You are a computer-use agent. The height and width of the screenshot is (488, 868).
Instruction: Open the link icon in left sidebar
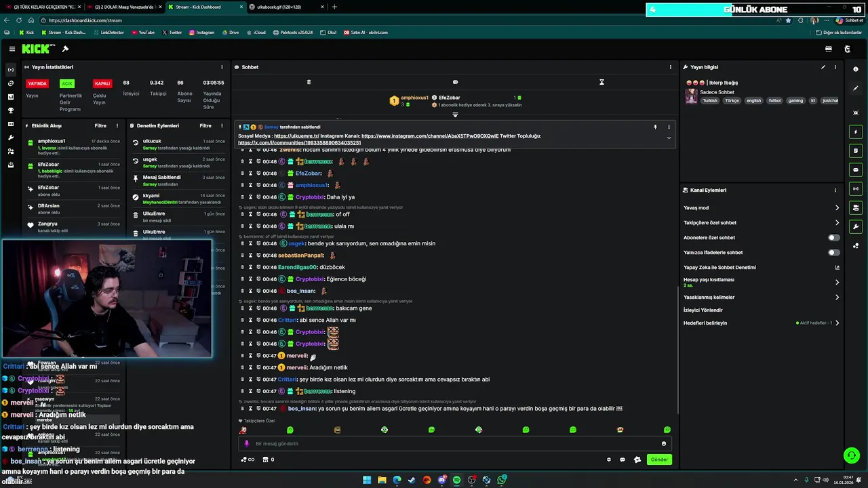click(10, 83)
